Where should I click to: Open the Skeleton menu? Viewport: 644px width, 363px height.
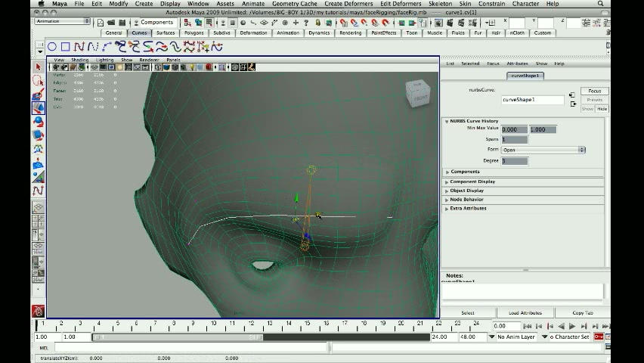point(440,4)
